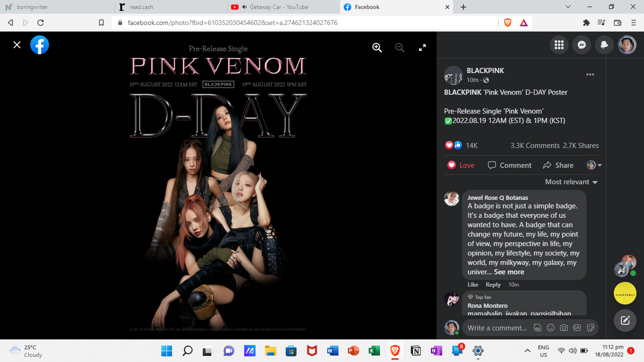
Task: Visit the BLACKPINK page name link
Action: 485,71
